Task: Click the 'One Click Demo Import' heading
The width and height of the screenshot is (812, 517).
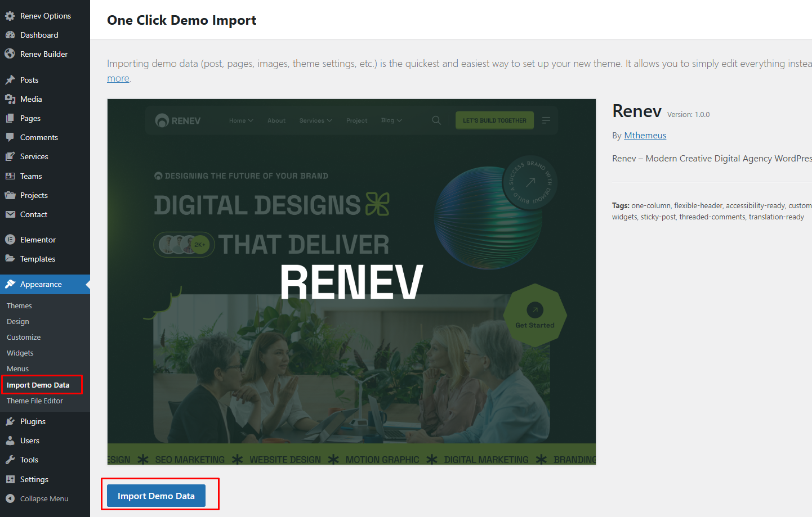Action: coord(181,20)
